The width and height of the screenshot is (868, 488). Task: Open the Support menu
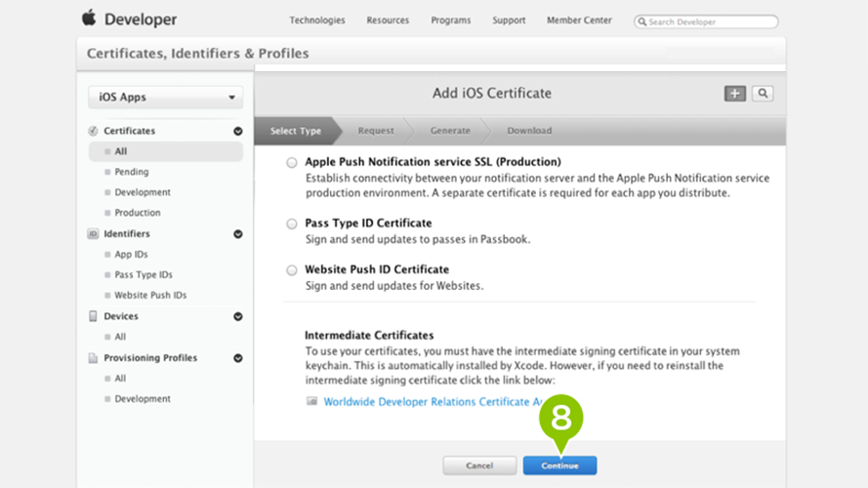(509, 20)
